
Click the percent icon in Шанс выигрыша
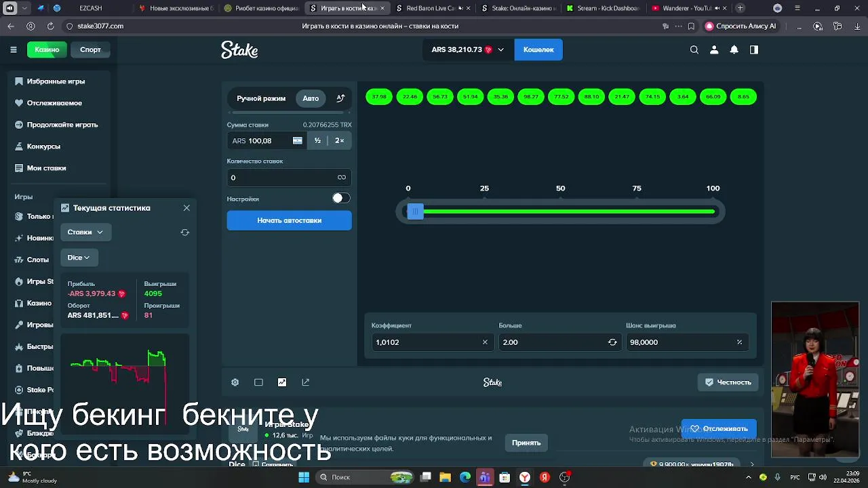[739, 342]
